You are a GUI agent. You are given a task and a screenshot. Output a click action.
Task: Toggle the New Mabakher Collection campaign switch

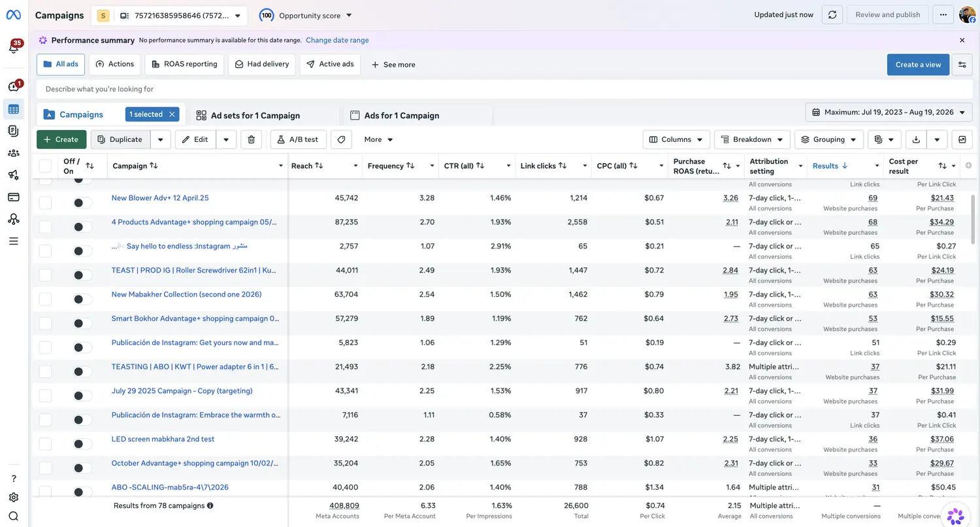(82, 299)
